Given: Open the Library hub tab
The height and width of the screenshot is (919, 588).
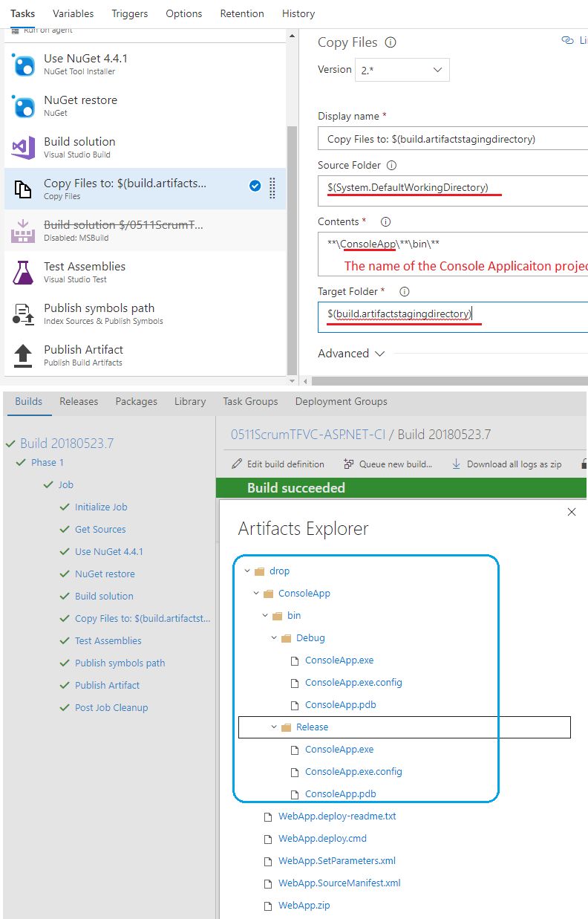Looking at the screenshot, I should [x=190, y=401].
